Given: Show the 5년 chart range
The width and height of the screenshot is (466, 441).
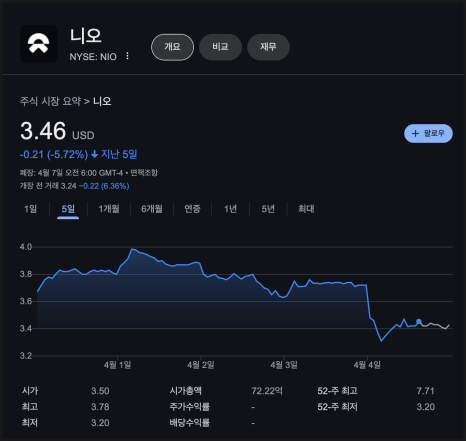Looking at the screenshot, I should [x=268, y=209].
